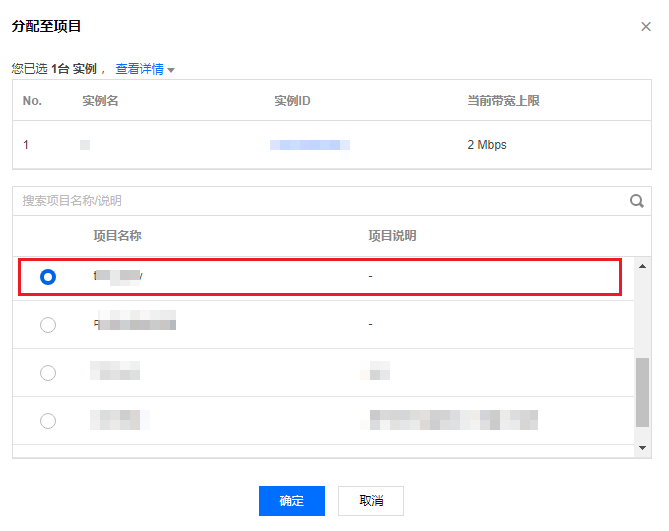This screenshot has height=531, width=669.
Task: Cancel with the 取消 button
Action: [371, 501]
